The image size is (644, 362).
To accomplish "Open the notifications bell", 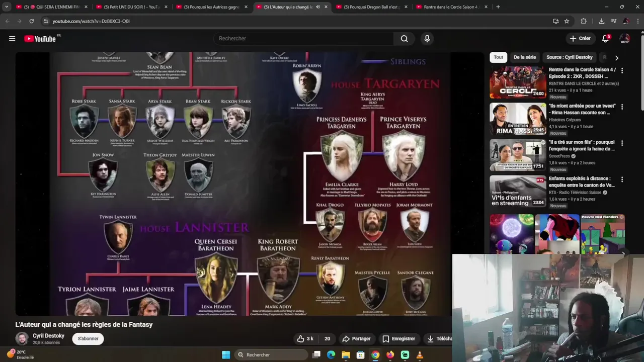I will point(606,39).
